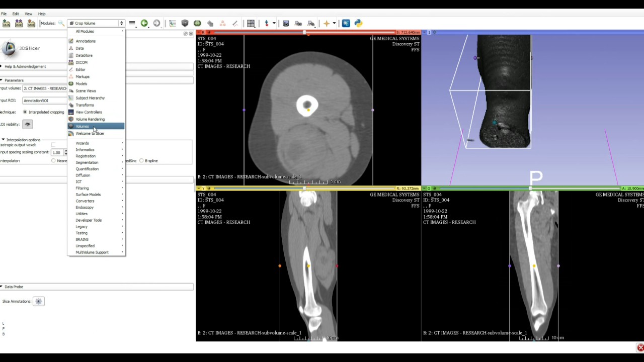Image resolution: width=644 pixels, height=362 pixels.
Task: Open the Load DICOM (DCM) icon
Action: point(19,23)
